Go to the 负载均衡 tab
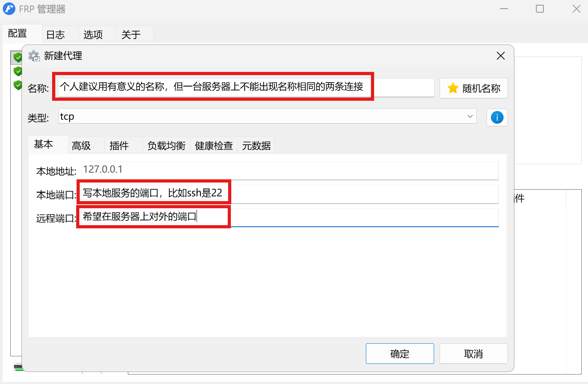 coord(167,146)
